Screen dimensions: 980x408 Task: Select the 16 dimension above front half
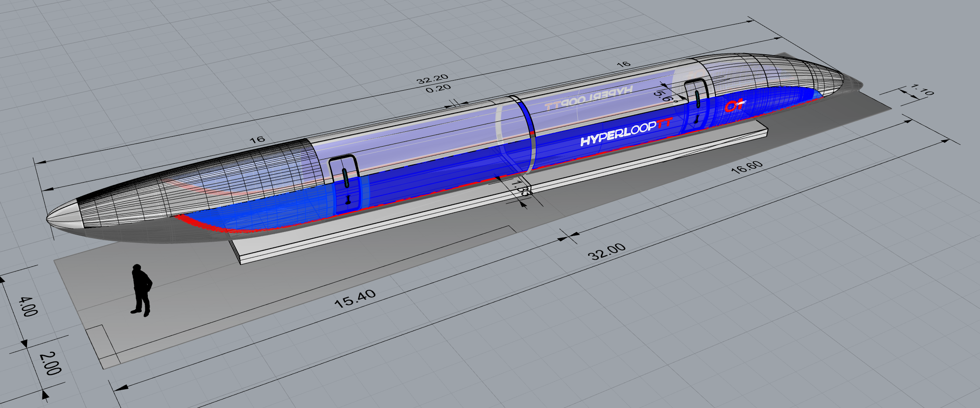pos(257,140)
